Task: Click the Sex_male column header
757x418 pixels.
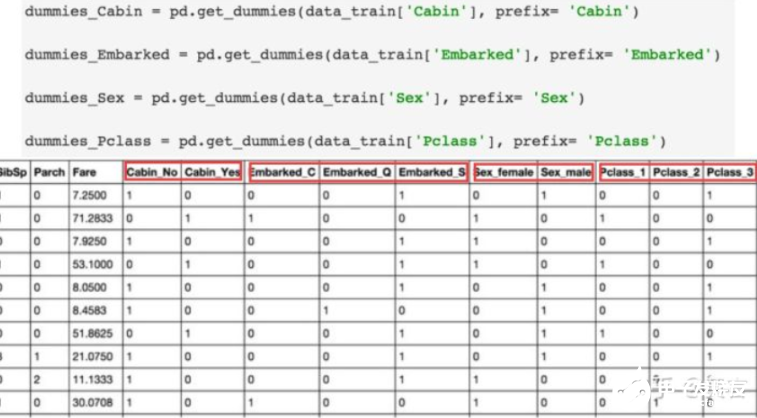Action: click(565, 172)
